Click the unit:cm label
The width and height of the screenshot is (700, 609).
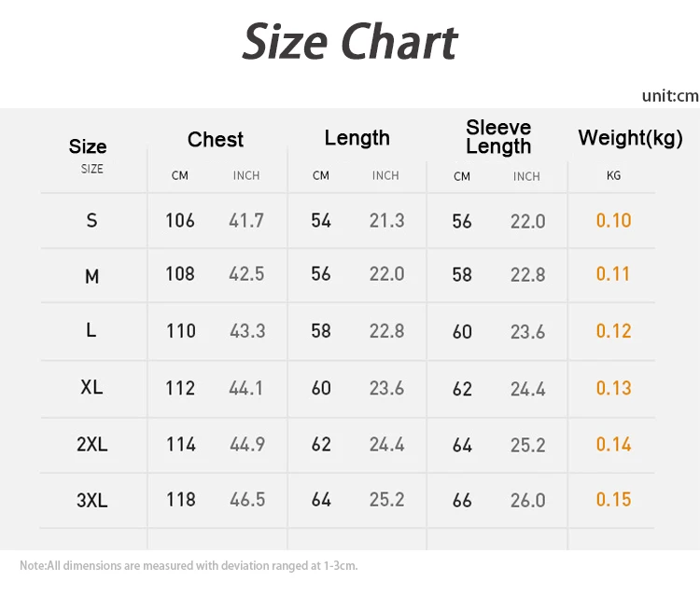tap(669, 95)
